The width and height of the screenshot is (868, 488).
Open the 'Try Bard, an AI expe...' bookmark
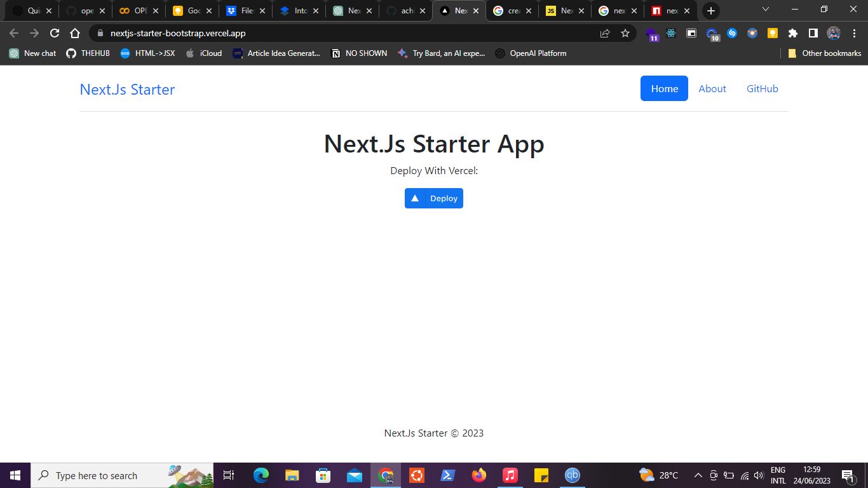[x=442, y=53]
